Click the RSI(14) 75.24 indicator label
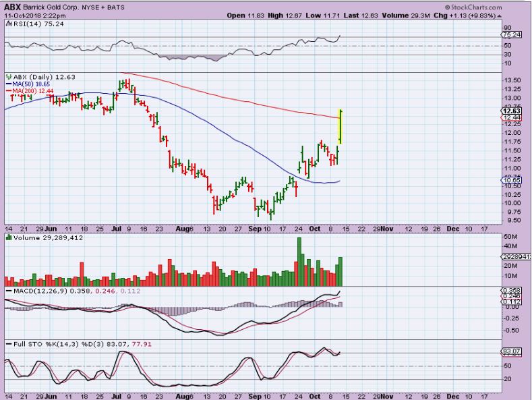The width and height of the screenshot is (532, 400). point(38,24)
